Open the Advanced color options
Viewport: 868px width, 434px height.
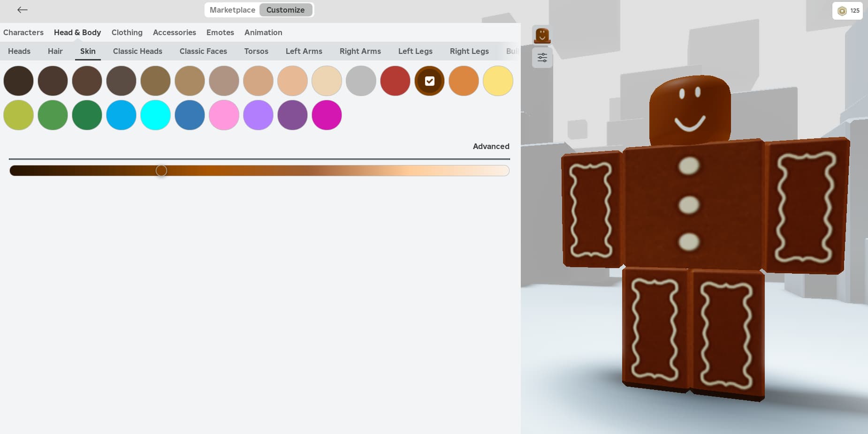491,146
